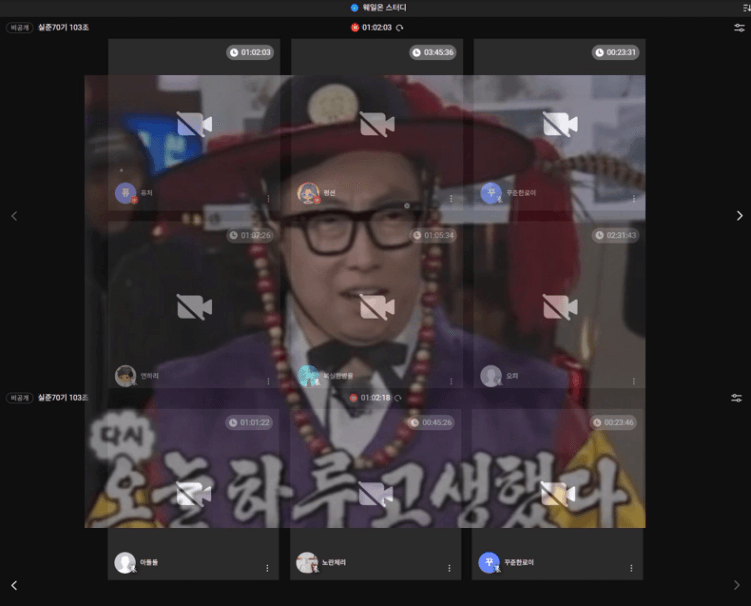Click camera-off icon in the 01:02:03 tile
Screen dimensions: 751x606
point(194,124)
